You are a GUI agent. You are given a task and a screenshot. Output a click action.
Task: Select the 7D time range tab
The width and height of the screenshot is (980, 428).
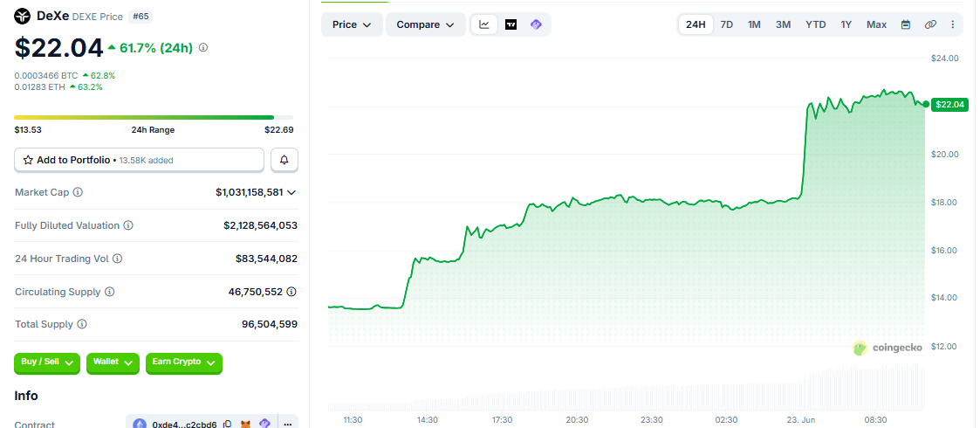[727, 24]
